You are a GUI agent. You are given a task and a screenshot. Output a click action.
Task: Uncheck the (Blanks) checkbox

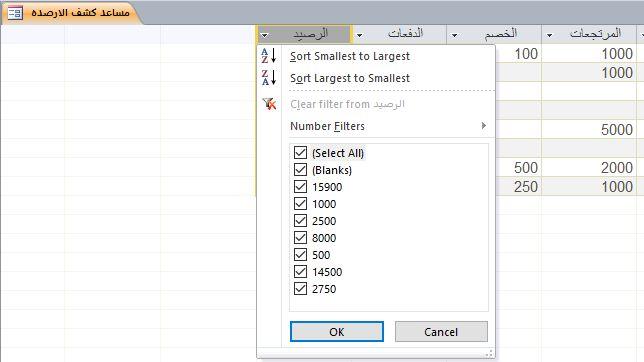pos(300,170)
